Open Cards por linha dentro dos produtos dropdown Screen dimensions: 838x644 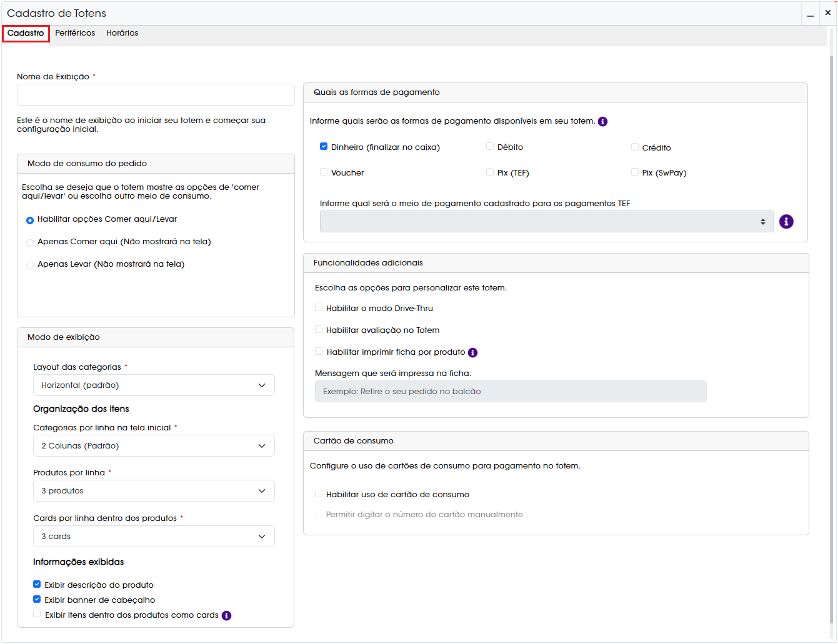(x=154, y=537)
